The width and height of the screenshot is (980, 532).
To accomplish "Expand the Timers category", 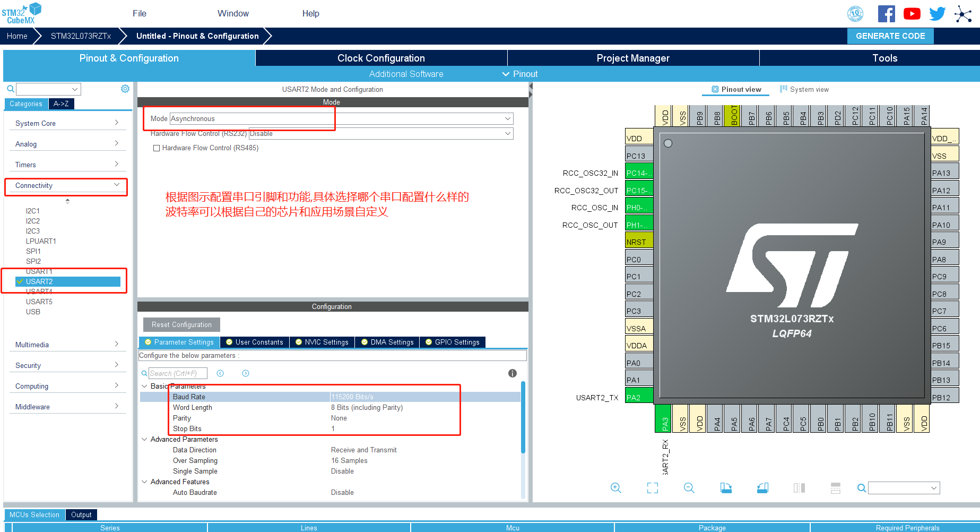I will (66, 165).
